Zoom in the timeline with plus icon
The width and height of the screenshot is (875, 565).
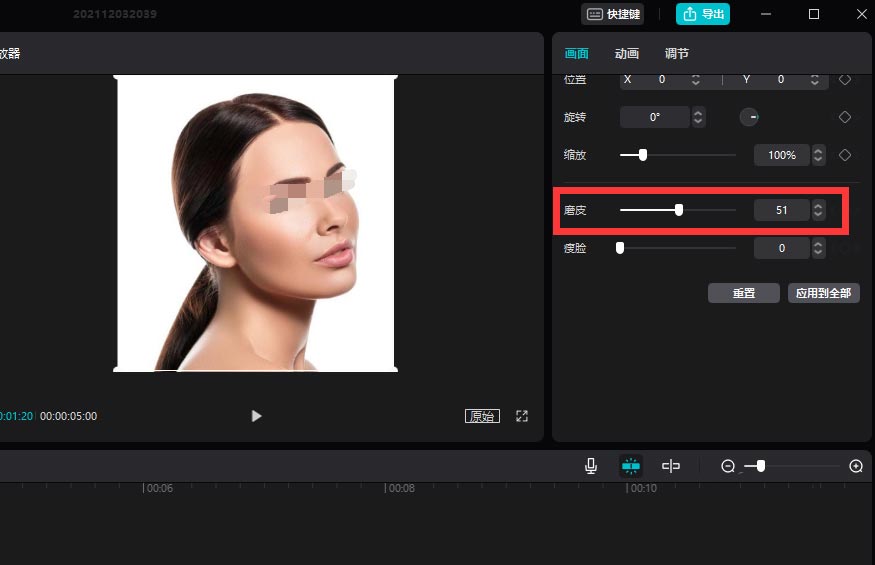click(856, 466)
